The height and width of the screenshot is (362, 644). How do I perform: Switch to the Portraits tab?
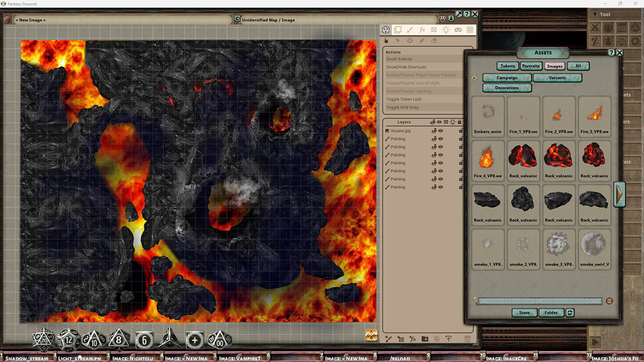pyautogui.click(x=531, y=66)
